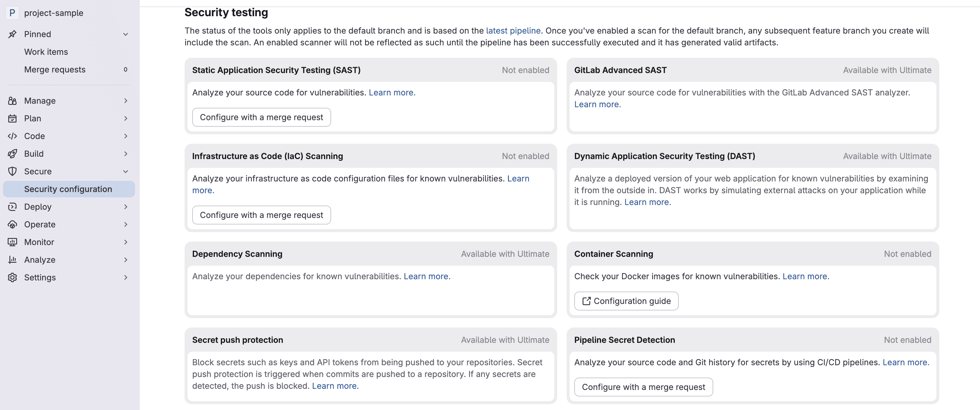Click the Deploy icon in sidebar
Viewport: 980px width, 410px height.
[x=13, y=206]
